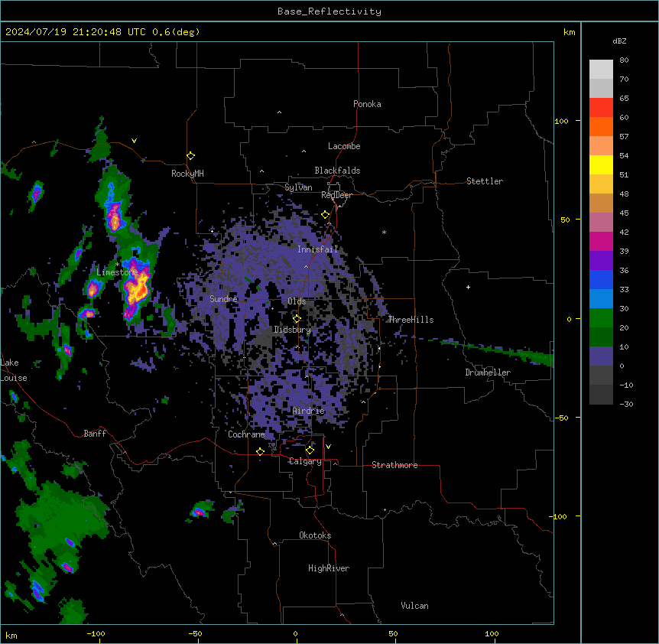Click the Olds town label
The height and width of the screenshot is (644, 659).
tap(297, 301)
